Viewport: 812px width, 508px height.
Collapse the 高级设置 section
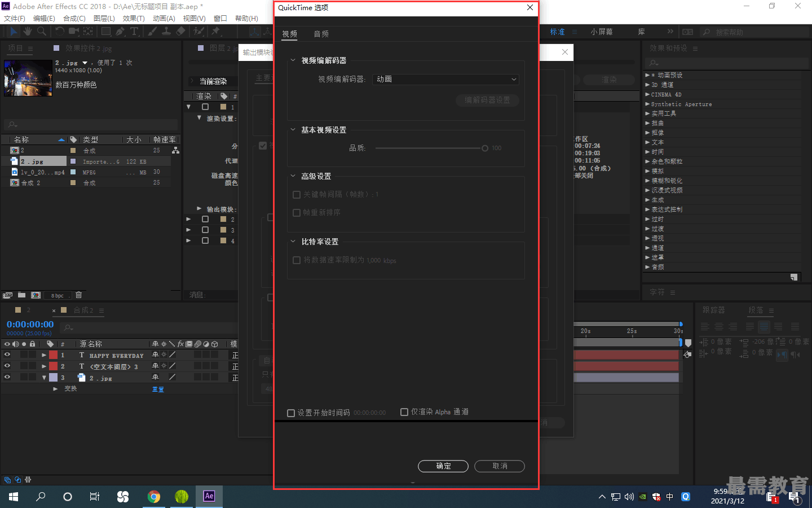[293, 176]
